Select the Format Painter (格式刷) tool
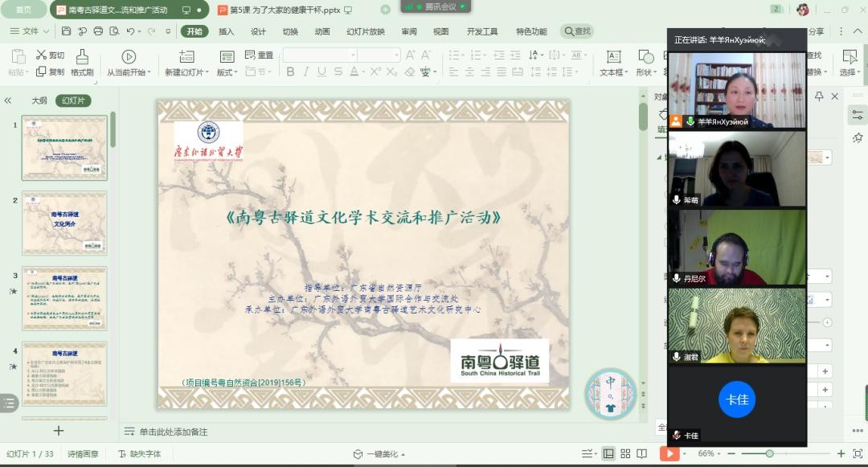 (82, 63)
